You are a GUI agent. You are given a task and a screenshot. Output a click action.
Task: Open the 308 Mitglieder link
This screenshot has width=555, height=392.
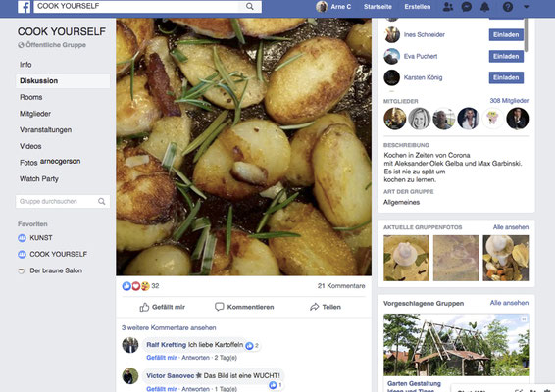pos(509,101)
